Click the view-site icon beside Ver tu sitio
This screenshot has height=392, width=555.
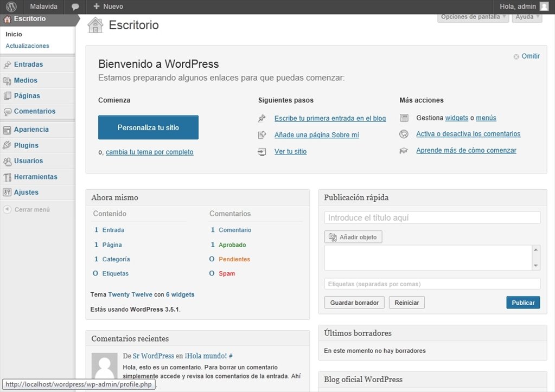pos(262,152)
